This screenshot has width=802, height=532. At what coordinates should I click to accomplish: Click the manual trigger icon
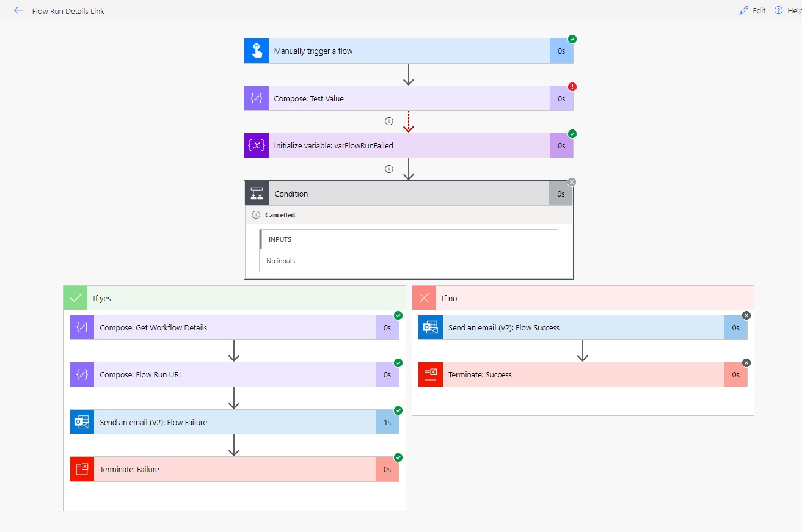(256, 51)
